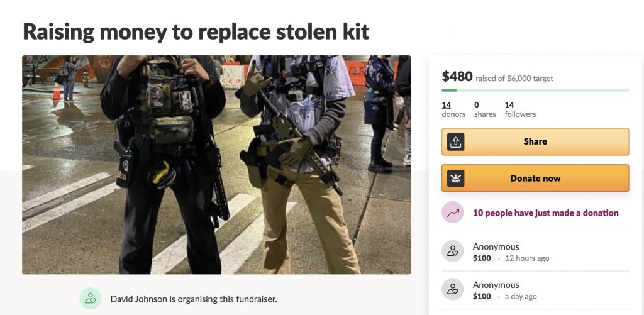Click '10 people have just made a donation'
Screen dimensions: 644x315
click(x=545, y=213)
